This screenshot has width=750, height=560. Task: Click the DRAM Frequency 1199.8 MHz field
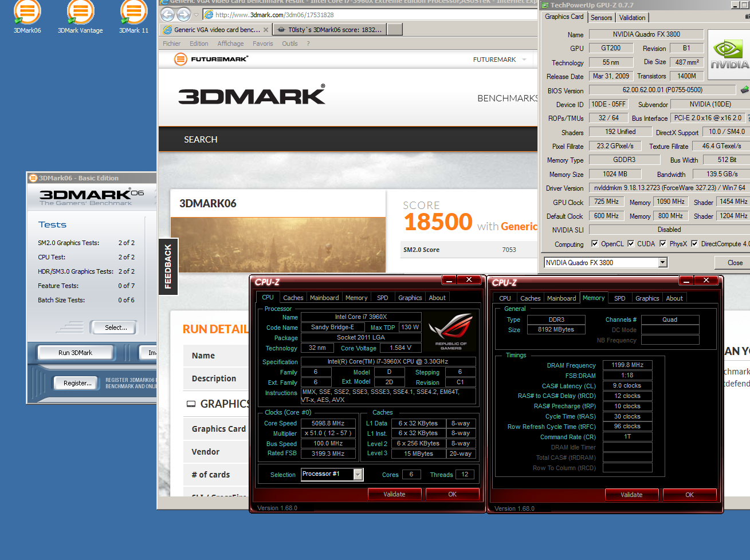pos(627,365)
